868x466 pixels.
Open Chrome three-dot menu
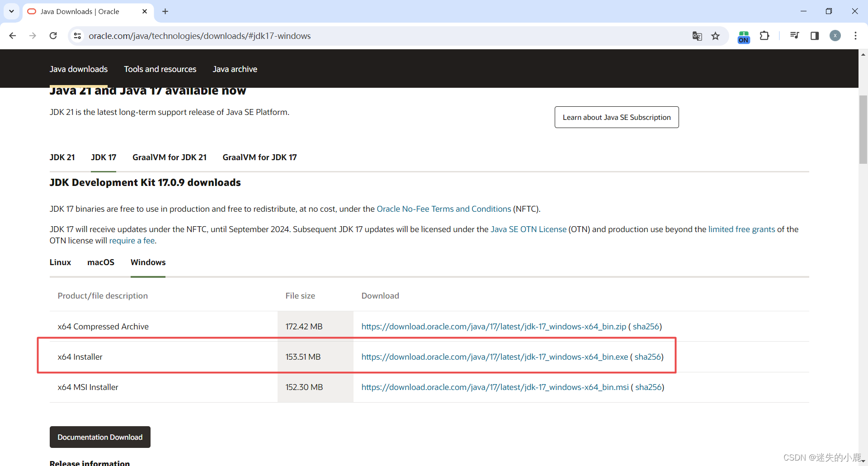[x=855, y=36]
